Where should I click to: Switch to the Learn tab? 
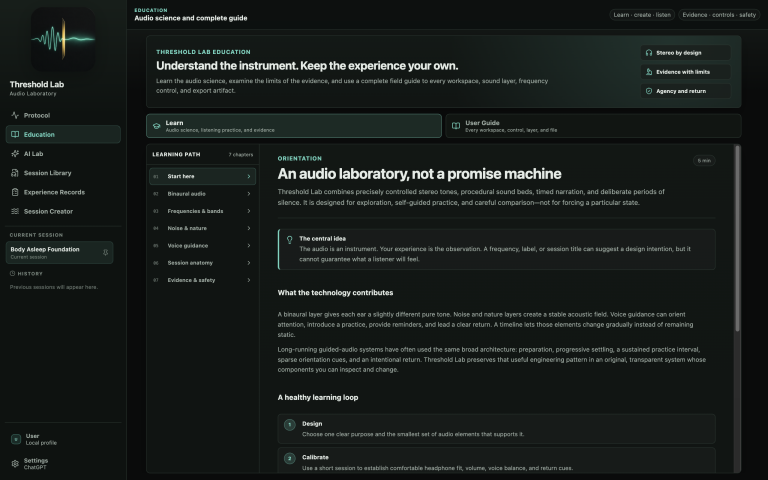(x=294, y=126)
